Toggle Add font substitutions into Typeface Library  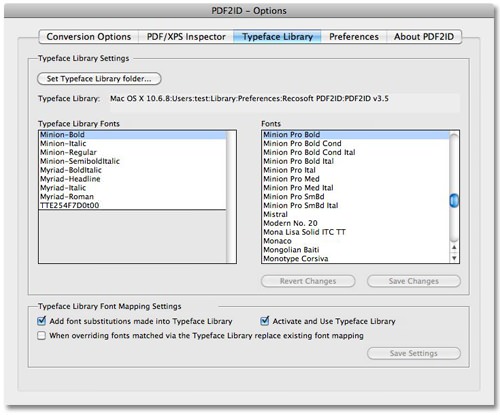[x=42, y=321]
